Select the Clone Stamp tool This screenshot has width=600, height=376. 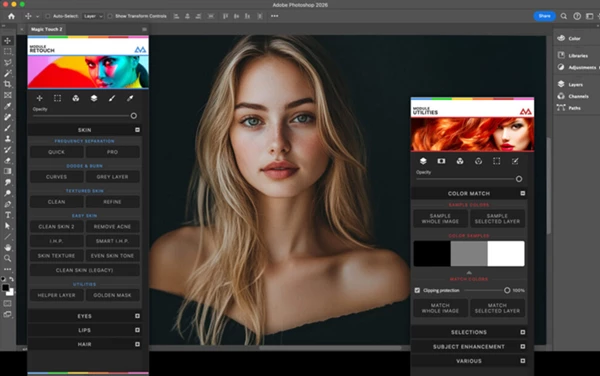[7, 139]
